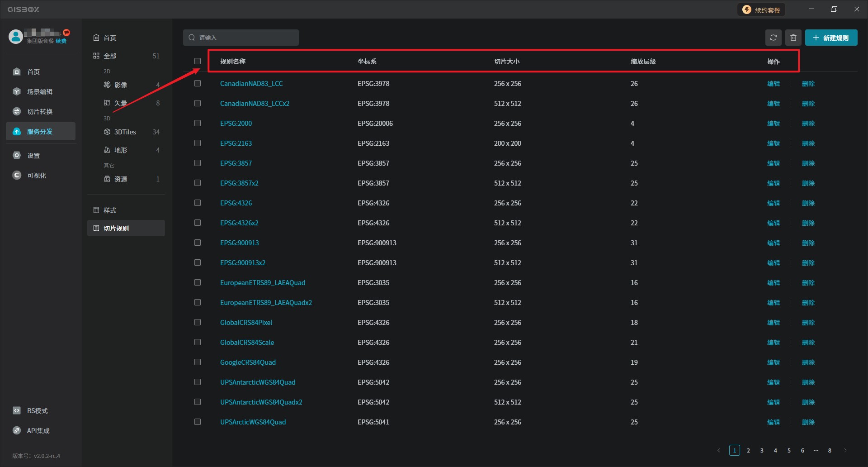
Task: Open API集成 in the left sidebar
Action: coord(38,431)
